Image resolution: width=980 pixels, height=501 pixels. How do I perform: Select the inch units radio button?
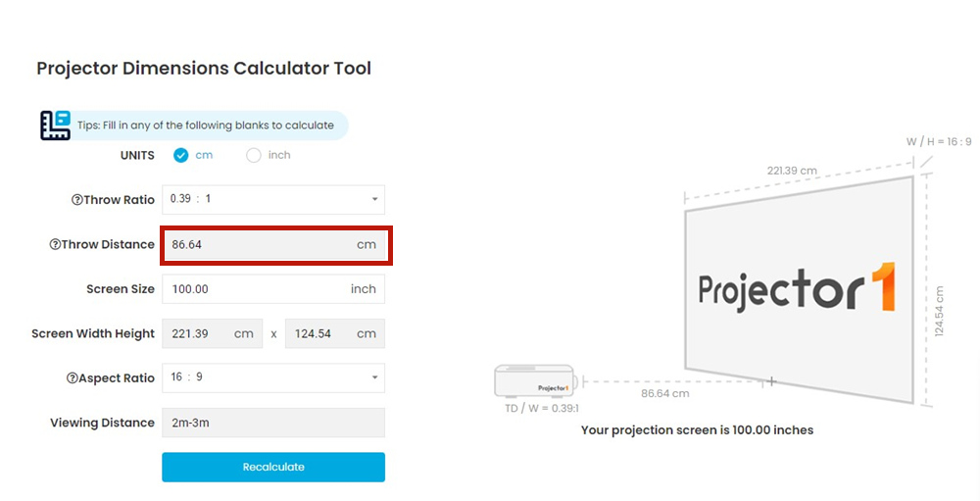click(254, 155)
